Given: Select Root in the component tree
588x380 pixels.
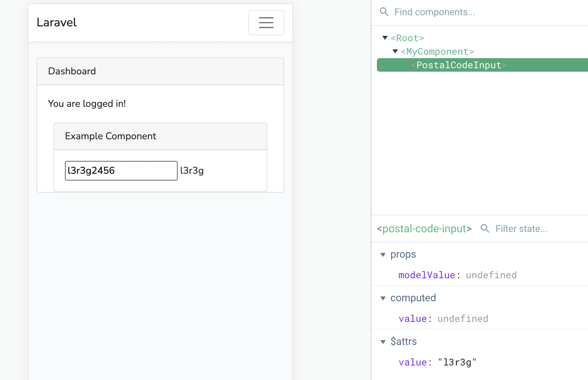Looking at the screenshot, I should coord(407,38).
